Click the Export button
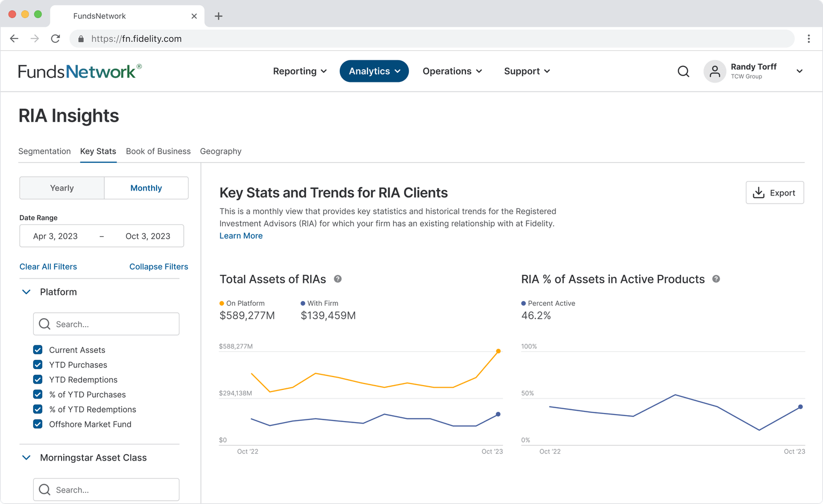 pyautogui.click(x=775, y=193)
